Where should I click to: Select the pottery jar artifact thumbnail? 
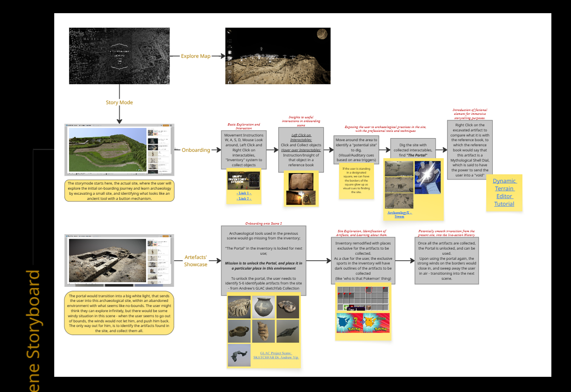tap(263, 307)
